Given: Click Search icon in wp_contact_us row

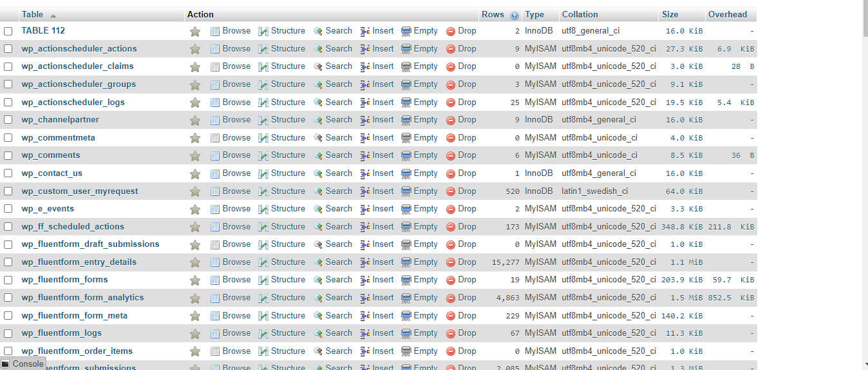Looking at the screenshot, I should tap(318, 173).
